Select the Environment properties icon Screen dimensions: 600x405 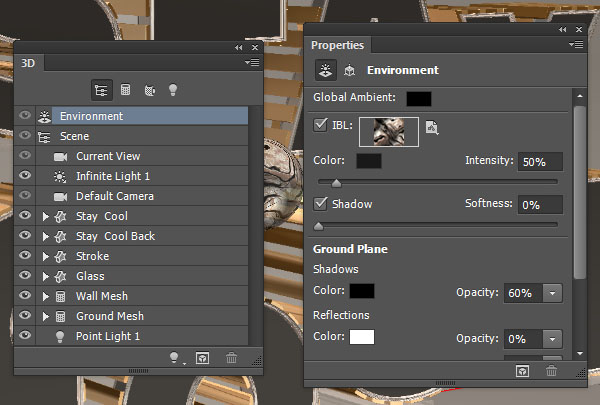point(326,70)
